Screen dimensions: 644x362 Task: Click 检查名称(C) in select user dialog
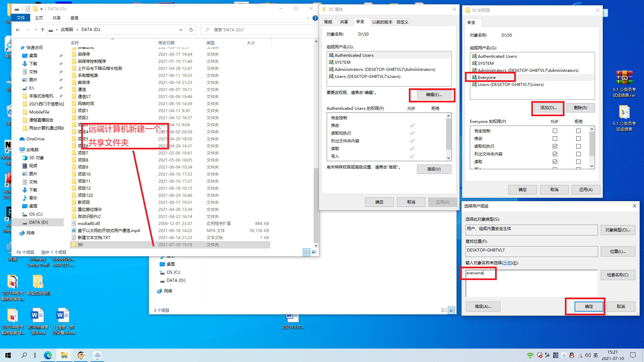pos(618,275)
